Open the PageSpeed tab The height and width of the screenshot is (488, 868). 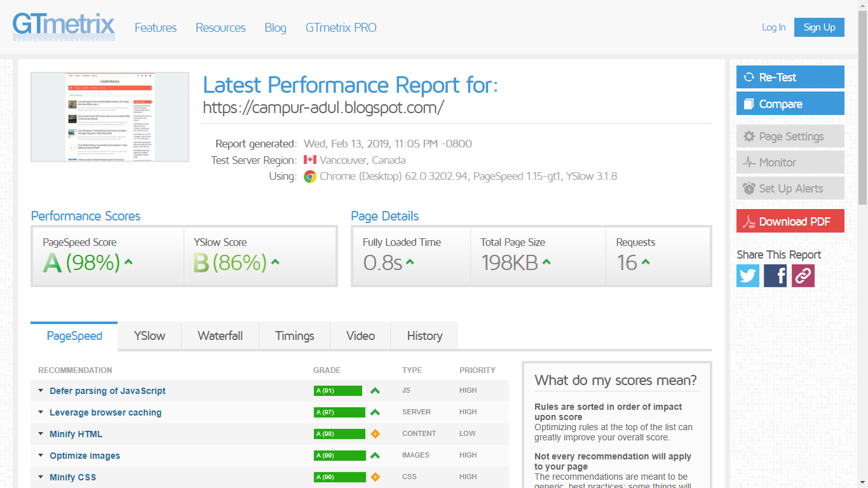pos(74,335)
